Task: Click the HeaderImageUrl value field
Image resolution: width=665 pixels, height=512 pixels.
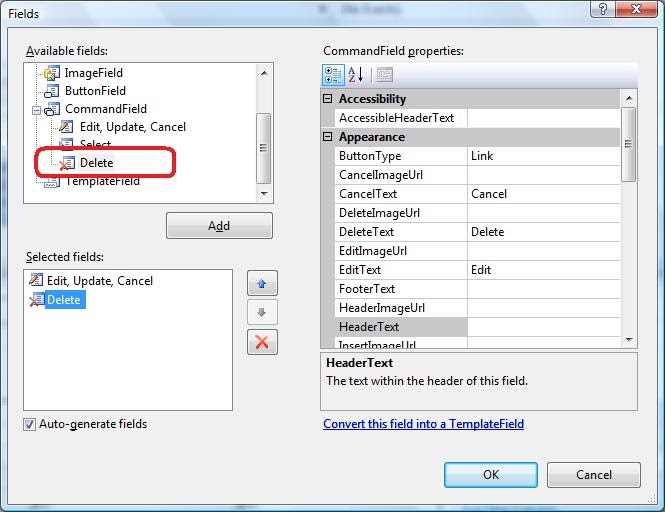Action: pos(544,308)
